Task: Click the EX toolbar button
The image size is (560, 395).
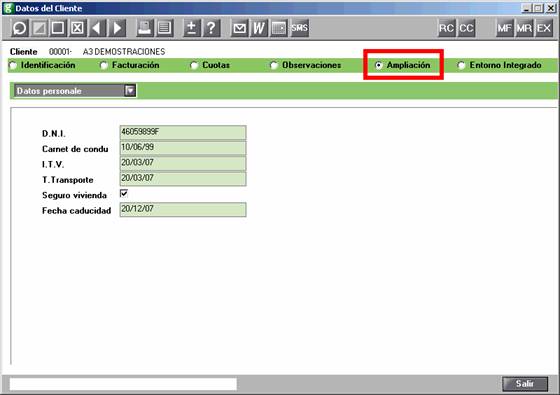Action: 544,28
